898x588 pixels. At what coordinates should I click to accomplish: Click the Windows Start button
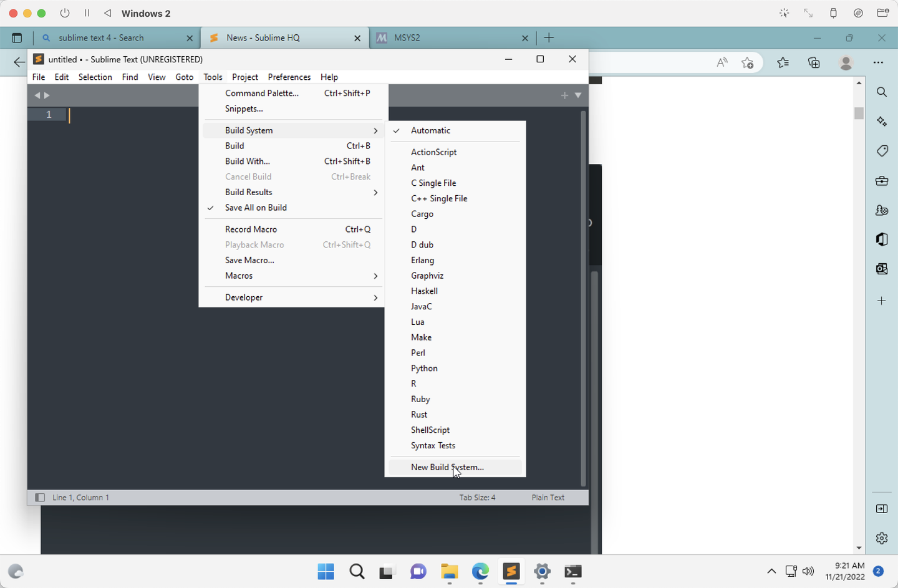pyautogui.click(x=326, y=571)
